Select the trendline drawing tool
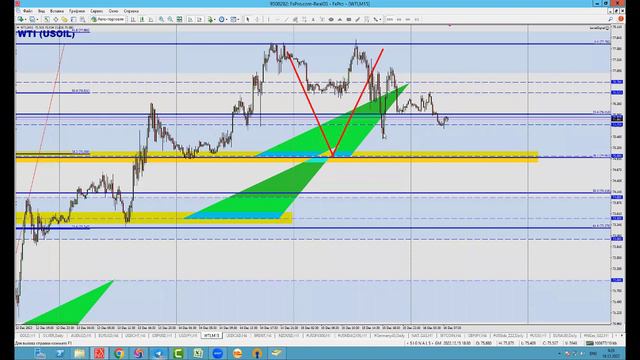 287,19
